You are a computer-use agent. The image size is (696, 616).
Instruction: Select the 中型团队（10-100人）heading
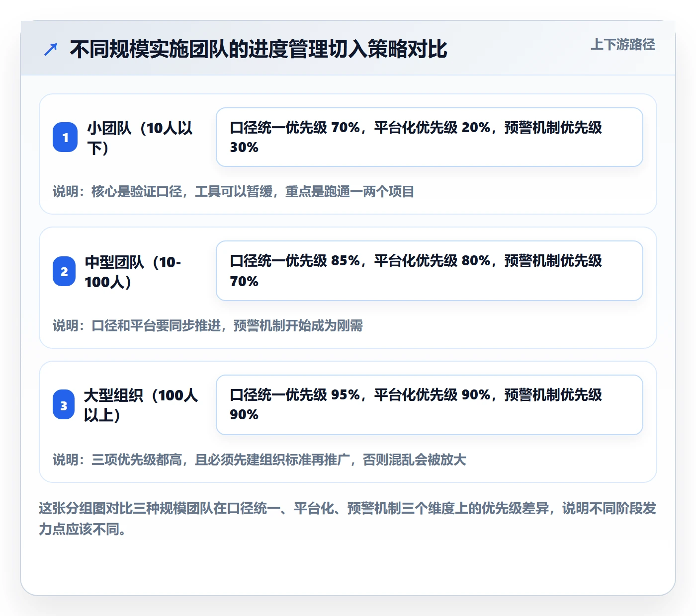[133, 272]
